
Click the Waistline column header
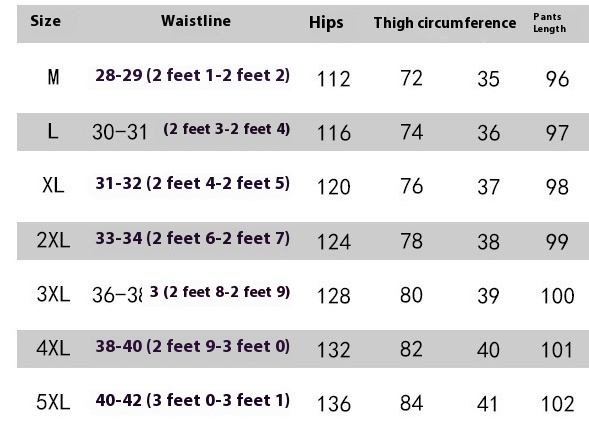(196, 21)
